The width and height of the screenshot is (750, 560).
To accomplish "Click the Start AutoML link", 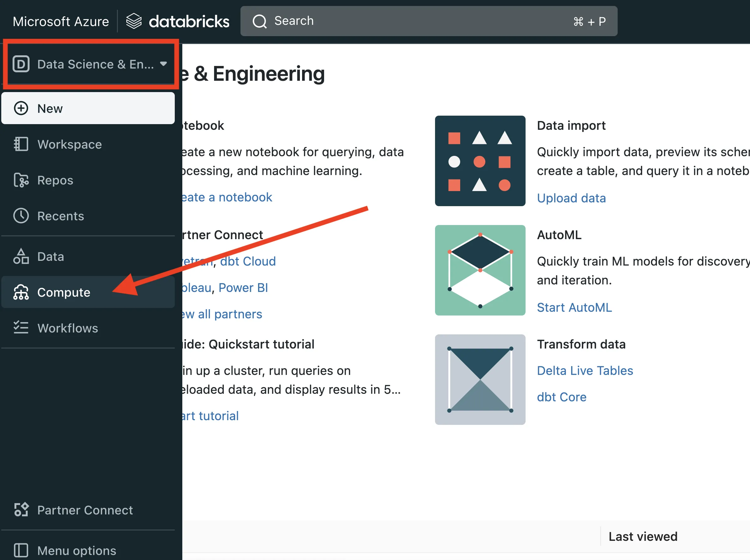I will click(x=574, y=307).
